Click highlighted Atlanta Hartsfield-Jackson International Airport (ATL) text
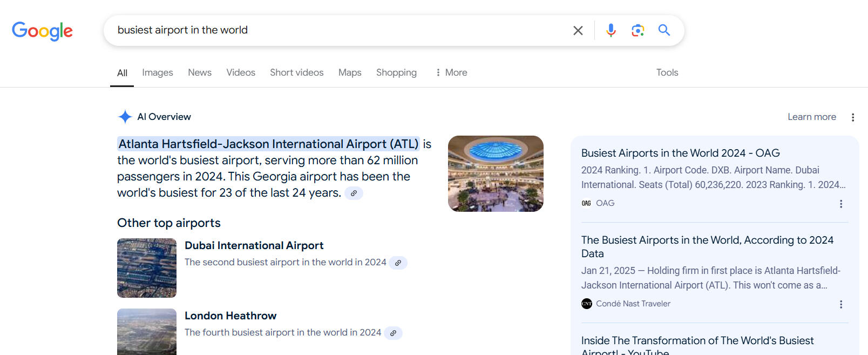This screenshot has width=868, height=355. click(x=268, y=144)
